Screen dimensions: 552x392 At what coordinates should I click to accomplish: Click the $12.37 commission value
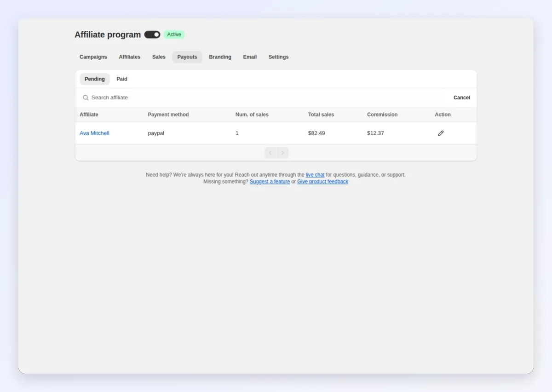pyautogui.click(x=375, y=133)
